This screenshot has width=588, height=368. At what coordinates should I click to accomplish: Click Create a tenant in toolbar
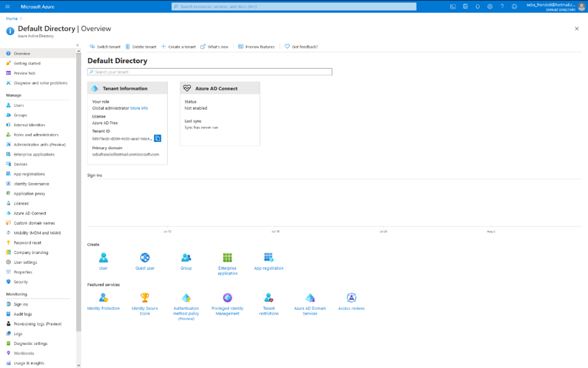click(179, 47)
